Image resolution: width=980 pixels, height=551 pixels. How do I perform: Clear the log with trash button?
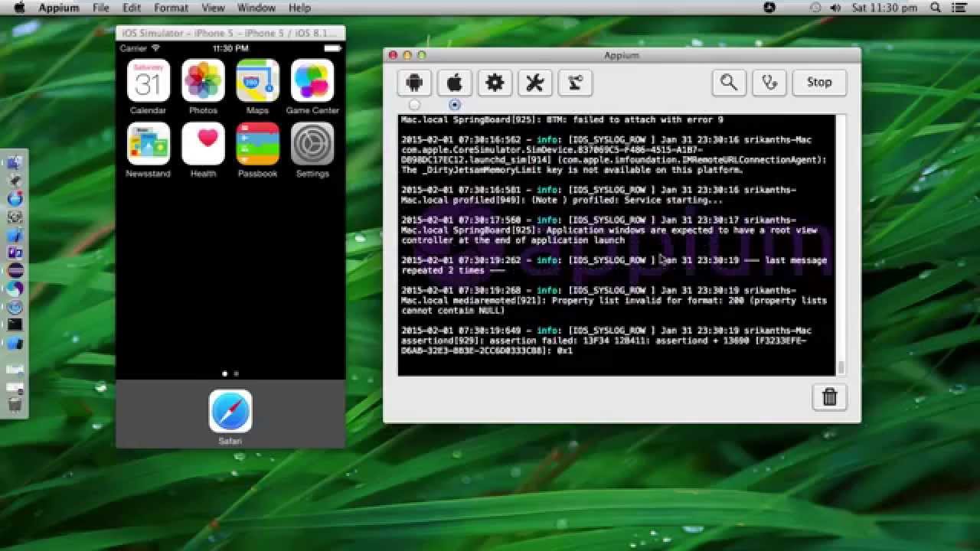(x=830, y=397)
